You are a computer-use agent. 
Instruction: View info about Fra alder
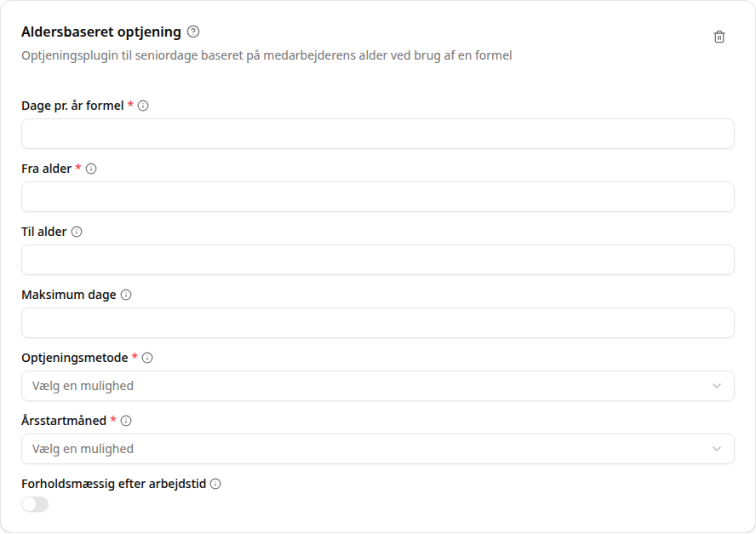point(91,169)
